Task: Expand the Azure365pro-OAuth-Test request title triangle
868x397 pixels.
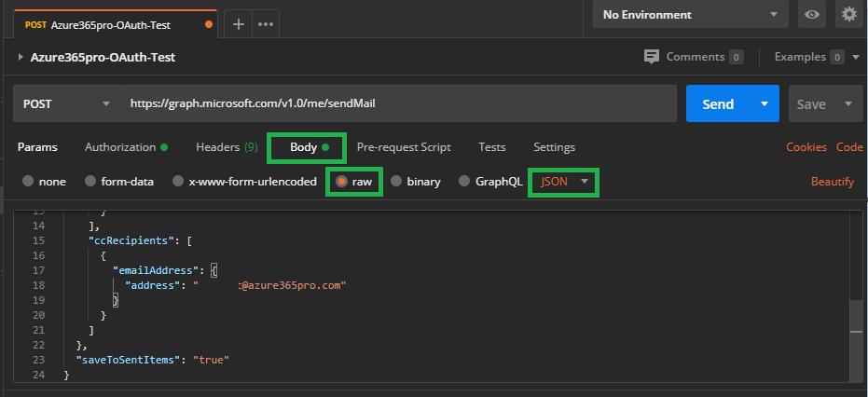Action: (x=21, y=57)
